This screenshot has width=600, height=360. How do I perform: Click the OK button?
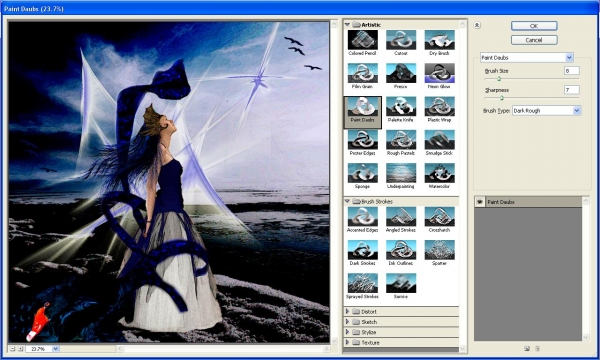click(x=534, y=26)
